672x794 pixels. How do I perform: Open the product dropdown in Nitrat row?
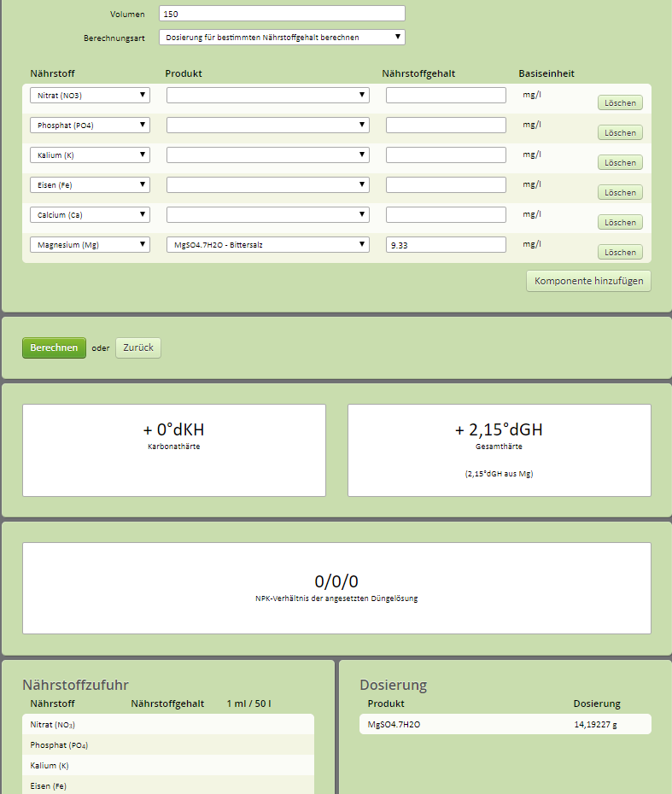(267, 96)
